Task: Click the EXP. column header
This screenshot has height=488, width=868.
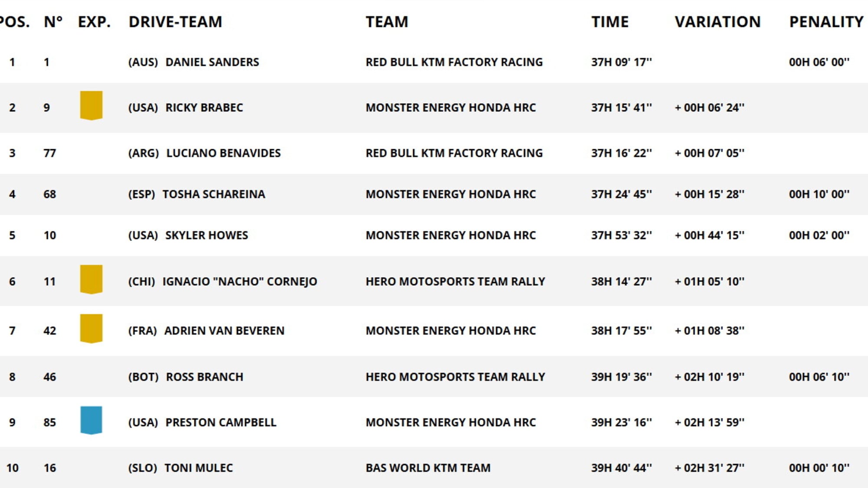Action: (94, 22)
